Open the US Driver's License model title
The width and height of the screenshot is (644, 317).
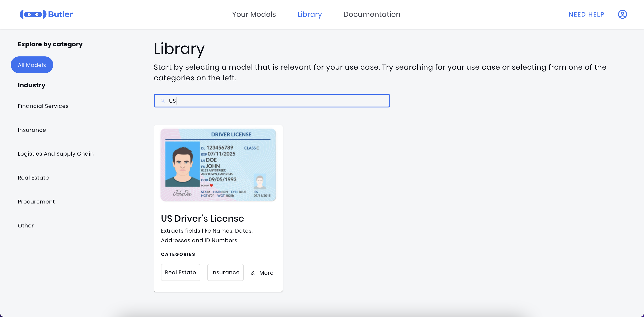point(202,218)
